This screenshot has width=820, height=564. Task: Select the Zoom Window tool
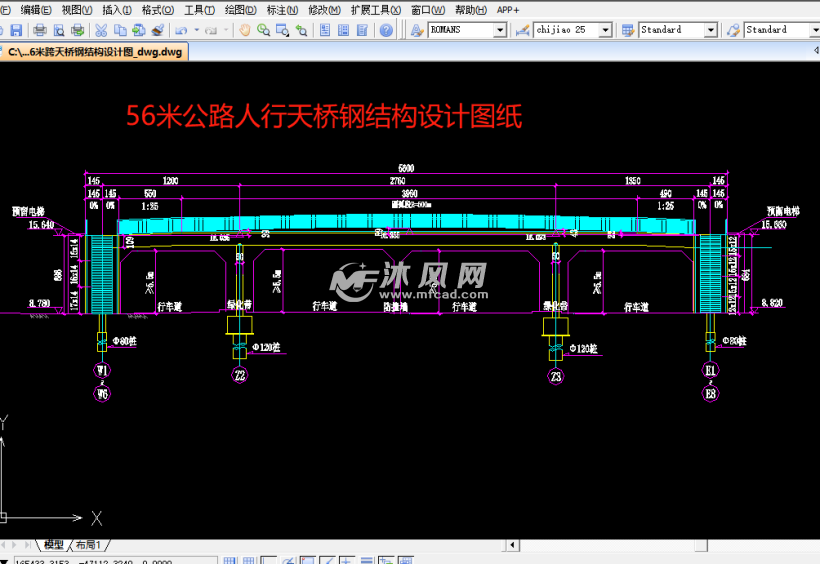tap(282, 30)
